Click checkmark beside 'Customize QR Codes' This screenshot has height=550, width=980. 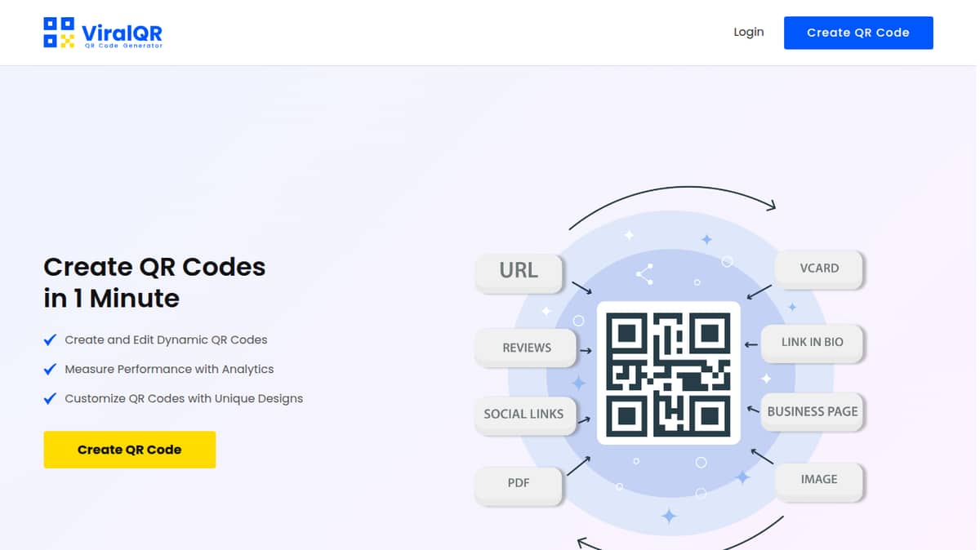coord(50,398)
